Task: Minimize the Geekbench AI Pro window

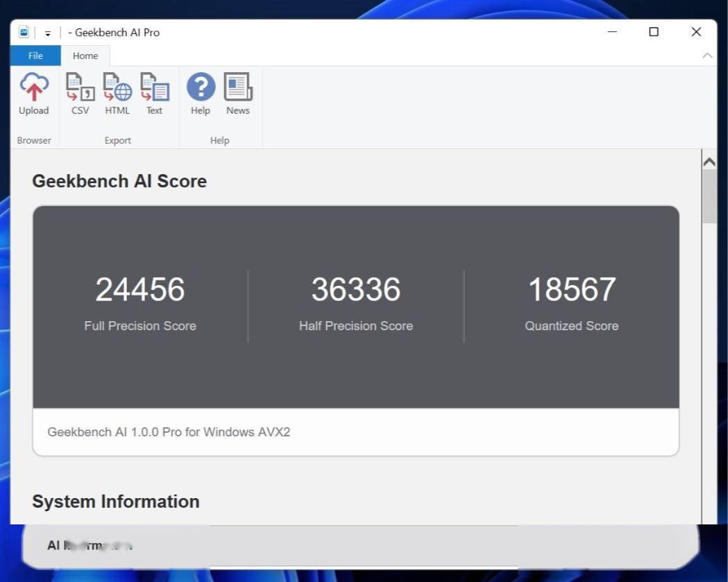Action: [x=612, y=32]
